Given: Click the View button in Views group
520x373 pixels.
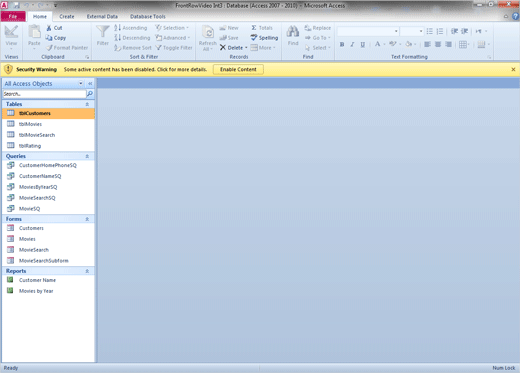Looking at the screenshot, I should point(11,37).
